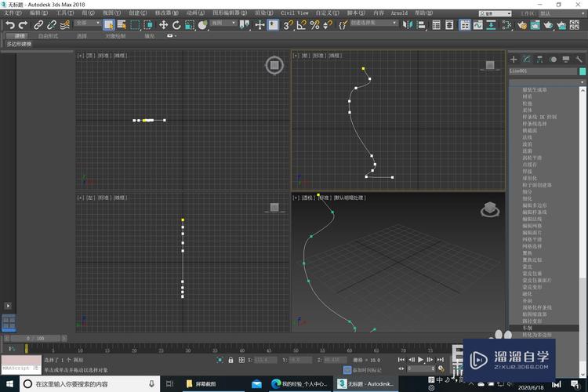The height and width of the screenshot is (392, 588).
Task: Open the Rendered Frame Window icon
Action: tap(535, 25)
